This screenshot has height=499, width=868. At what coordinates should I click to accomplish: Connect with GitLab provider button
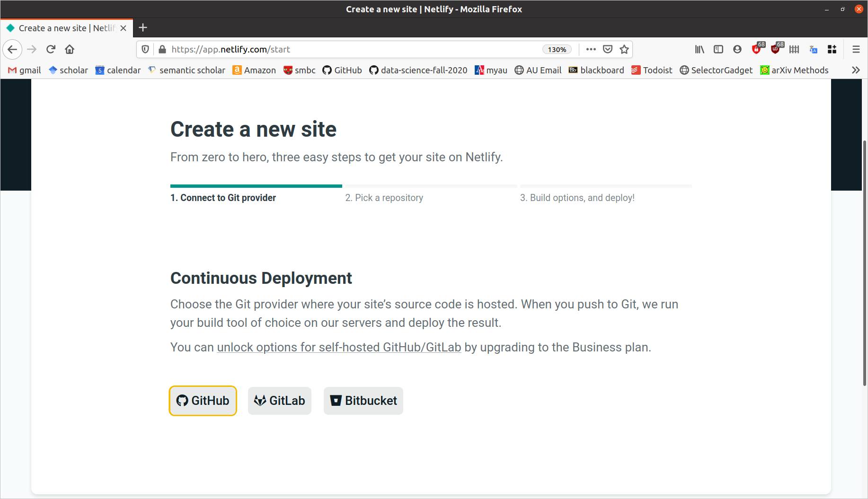279,401
